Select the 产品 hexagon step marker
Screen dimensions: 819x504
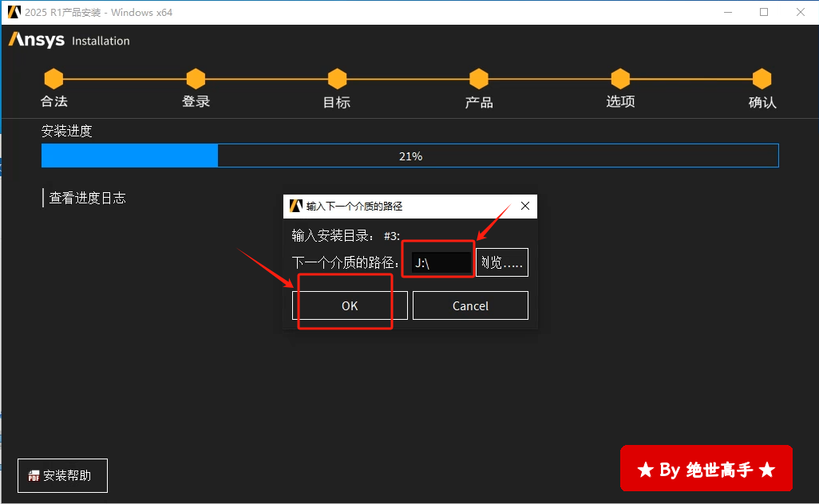coord(479,79)
